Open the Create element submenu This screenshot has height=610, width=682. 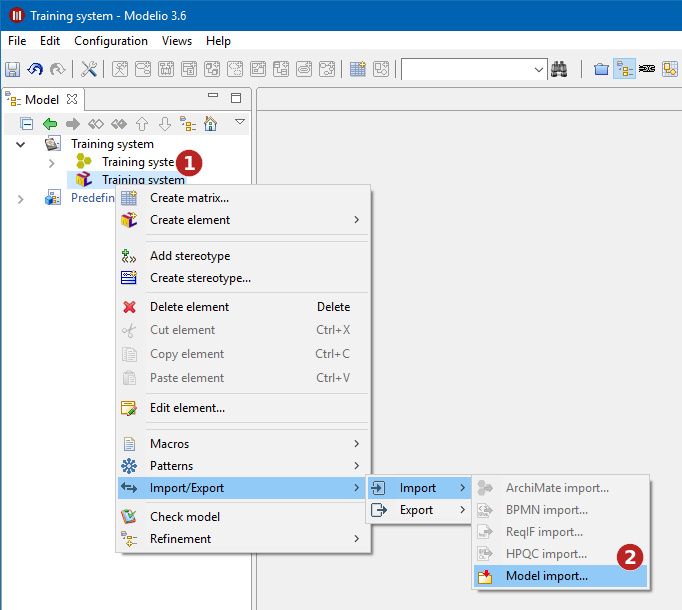(x=244, y=220)
